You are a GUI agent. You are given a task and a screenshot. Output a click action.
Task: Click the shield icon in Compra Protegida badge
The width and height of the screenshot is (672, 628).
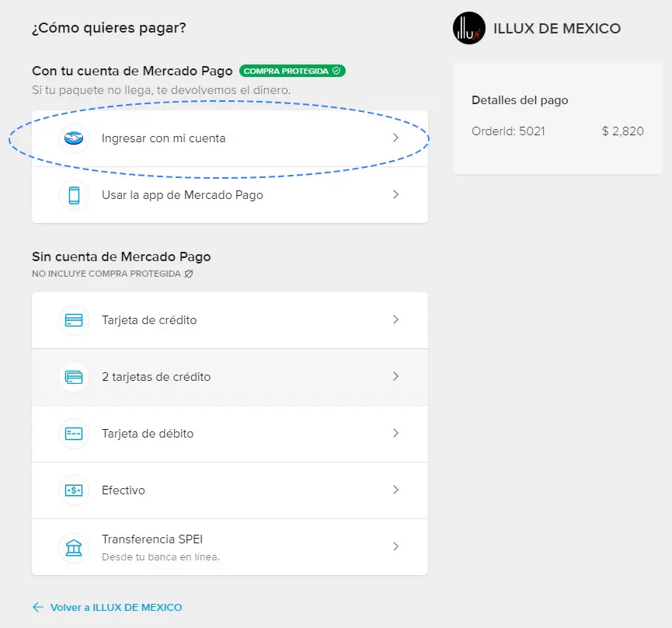pyautogui.click(x=336, y=71)
